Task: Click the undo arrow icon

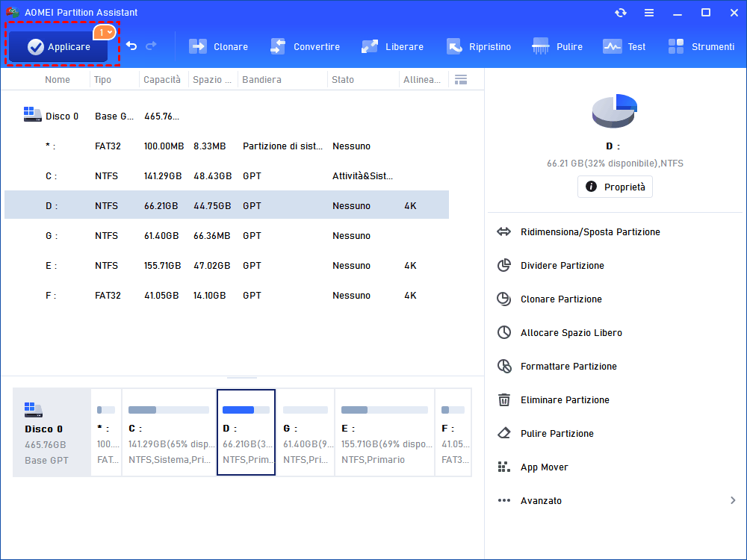Action: (x=131, y=46)
